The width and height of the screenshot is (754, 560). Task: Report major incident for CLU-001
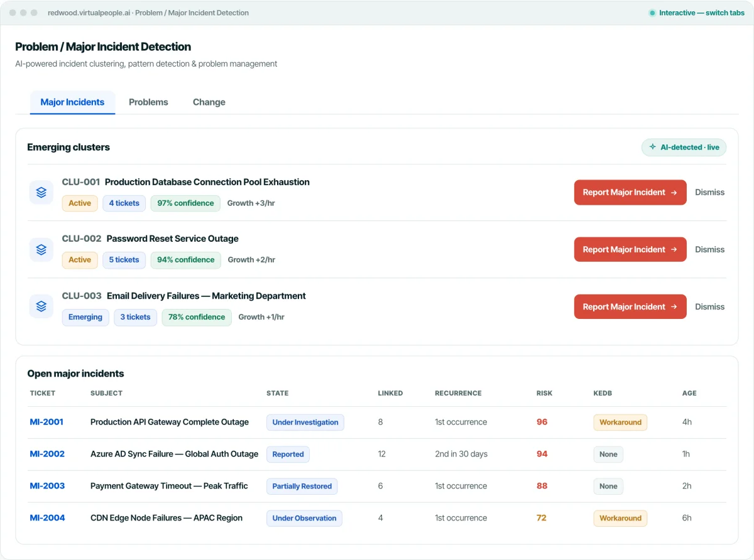point(630,193)
